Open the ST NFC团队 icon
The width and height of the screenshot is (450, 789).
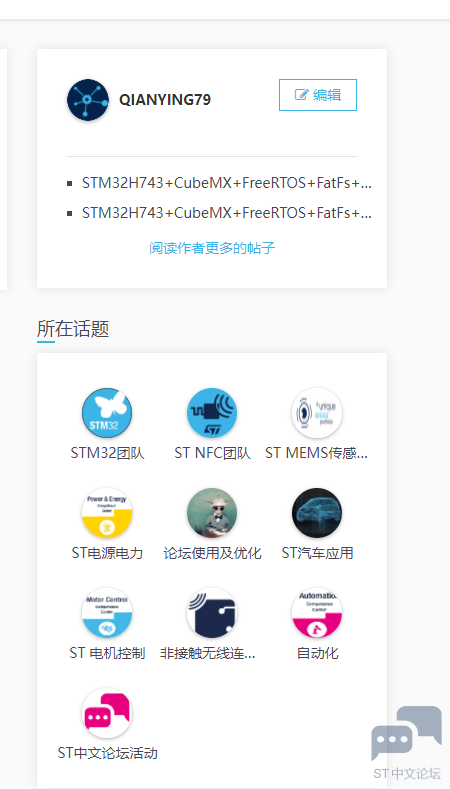coord(212,413)
